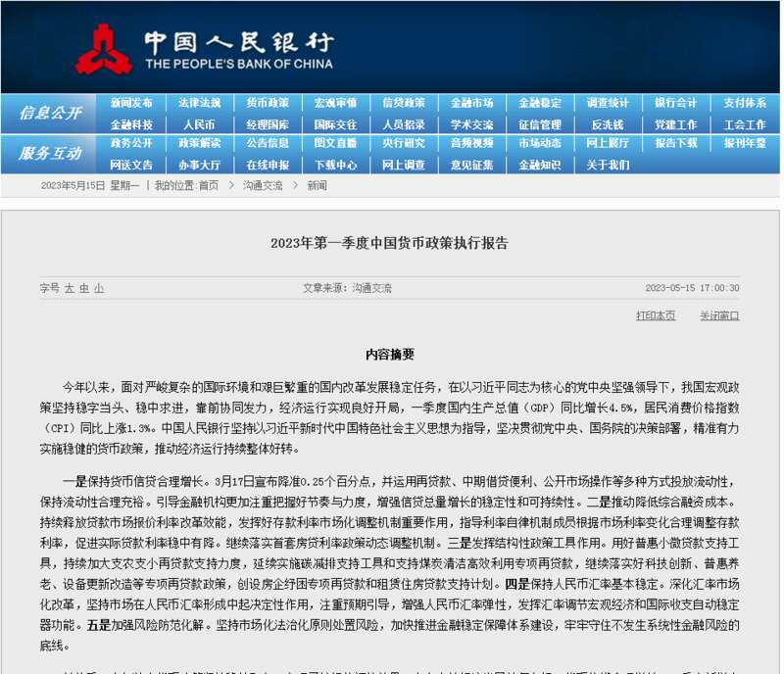Viewport: 784px width, 674px height.
Task: Set font size to 大
Action: pos(69,288)
